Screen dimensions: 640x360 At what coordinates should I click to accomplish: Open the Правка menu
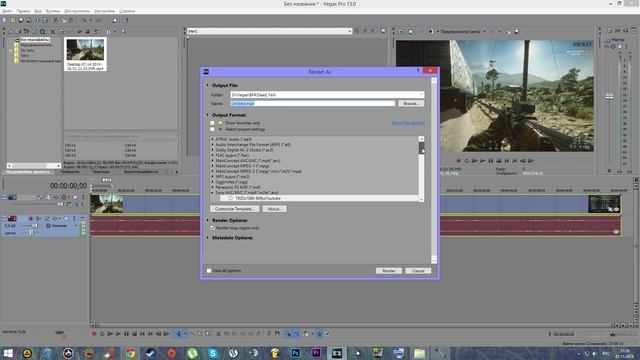tap(23, 11)
